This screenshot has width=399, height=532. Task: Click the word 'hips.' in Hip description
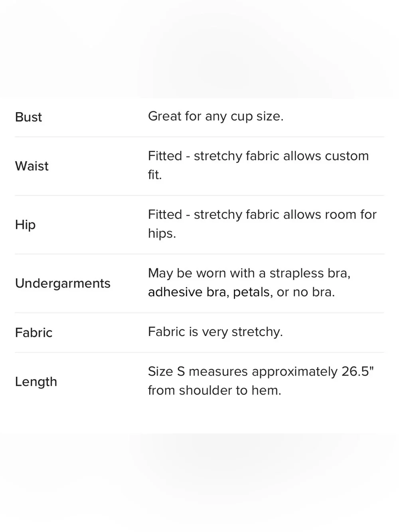tap(162, 233)
